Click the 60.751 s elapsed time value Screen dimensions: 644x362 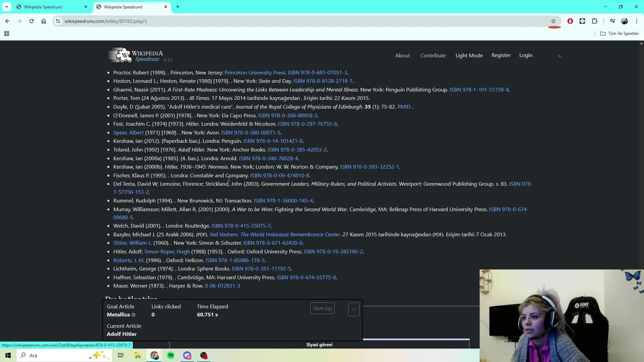coord(207,315)
